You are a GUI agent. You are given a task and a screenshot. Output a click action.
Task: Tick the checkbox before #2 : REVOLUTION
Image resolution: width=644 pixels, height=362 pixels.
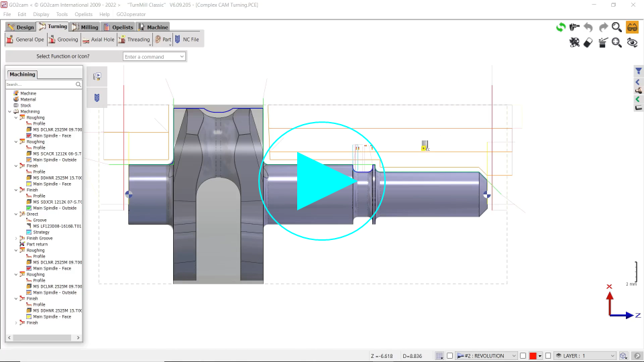tap(450, 355)
